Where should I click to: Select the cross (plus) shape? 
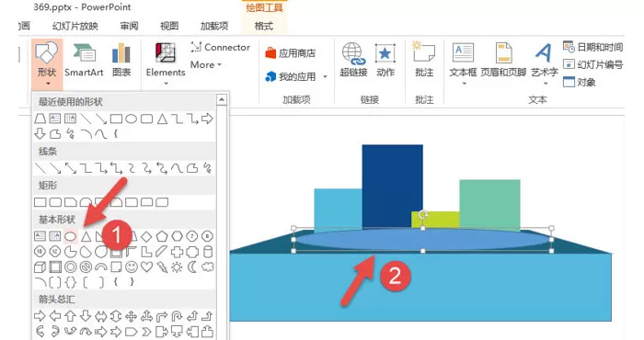(x=177, y=252)
